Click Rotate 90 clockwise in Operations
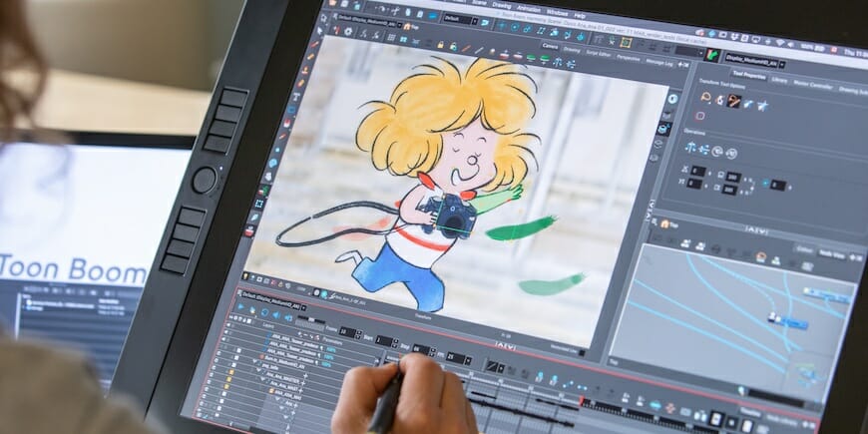Image resolution: width=868 pixels, height=434 pixels. tap(717, 151)
